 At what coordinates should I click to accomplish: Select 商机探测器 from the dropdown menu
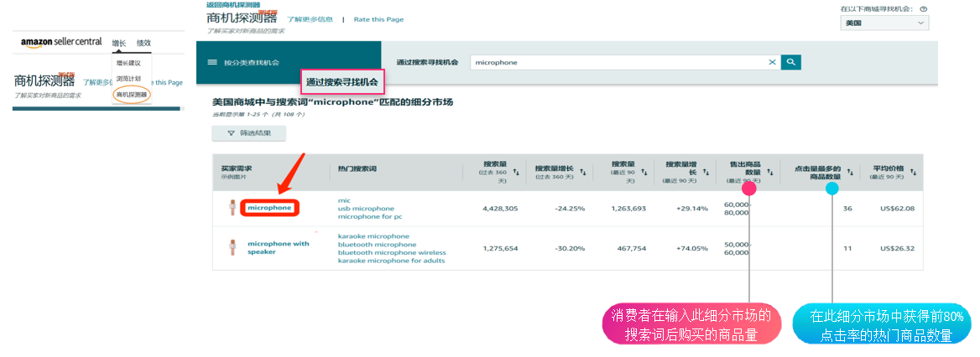point(131,95)
